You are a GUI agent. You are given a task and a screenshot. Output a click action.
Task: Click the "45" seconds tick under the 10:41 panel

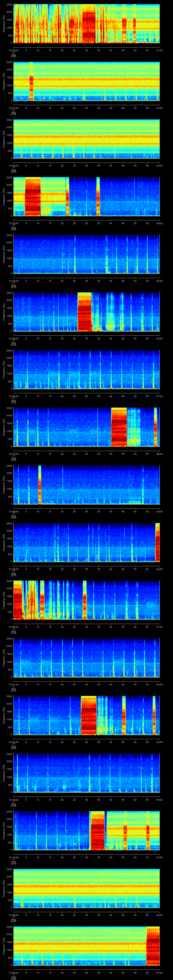pyautogui.click(x=123, y=684)
